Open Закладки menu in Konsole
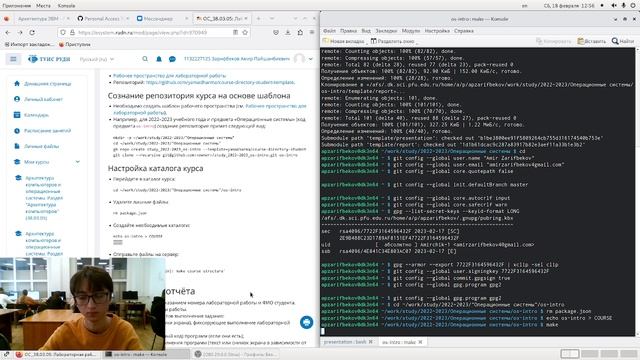 click(386, 31)
